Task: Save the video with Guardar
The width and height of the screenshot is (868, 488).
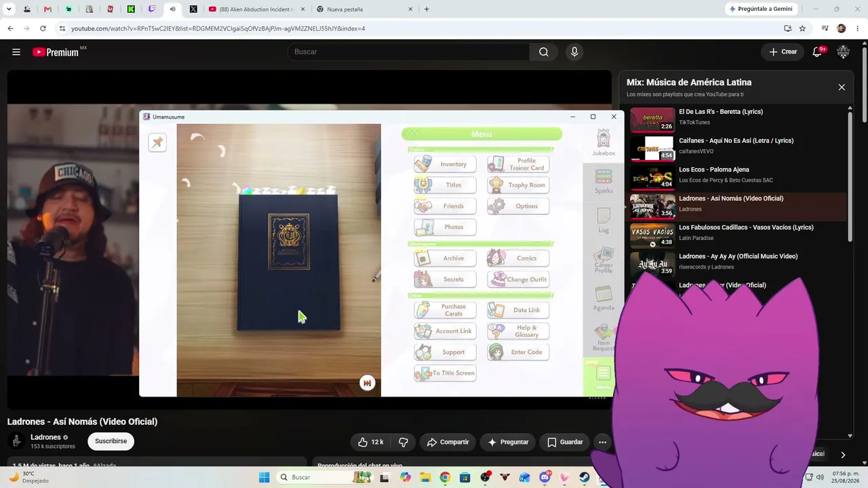Action: pos(565,442)
